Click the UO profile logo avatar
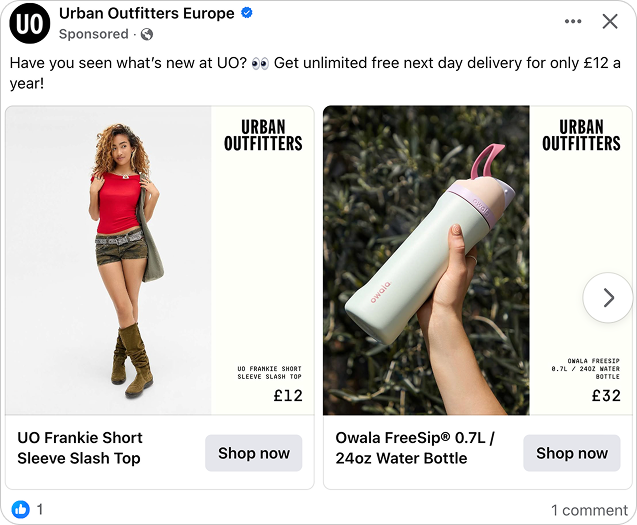The width and height of the screenshot is (637, 525). pyautogui.click(x=30, y=23)
